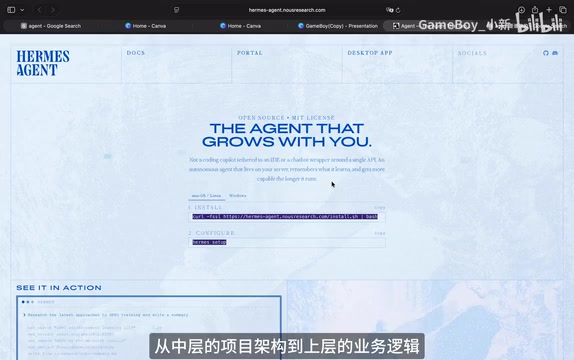Click the '2. CONFIGURE' step label
The height and width of the screenshot is (360, 574).
tap(212, 233)
